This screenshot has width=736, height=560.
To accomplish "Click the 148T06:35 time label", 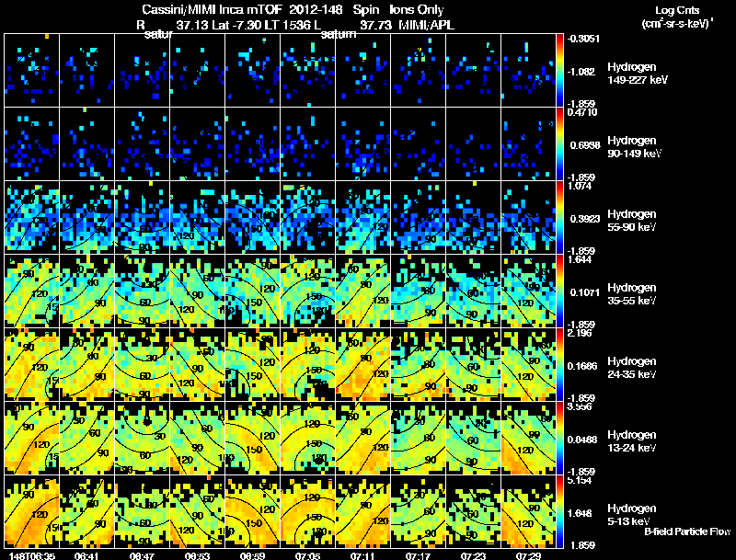I will click(x=31, y=555).
